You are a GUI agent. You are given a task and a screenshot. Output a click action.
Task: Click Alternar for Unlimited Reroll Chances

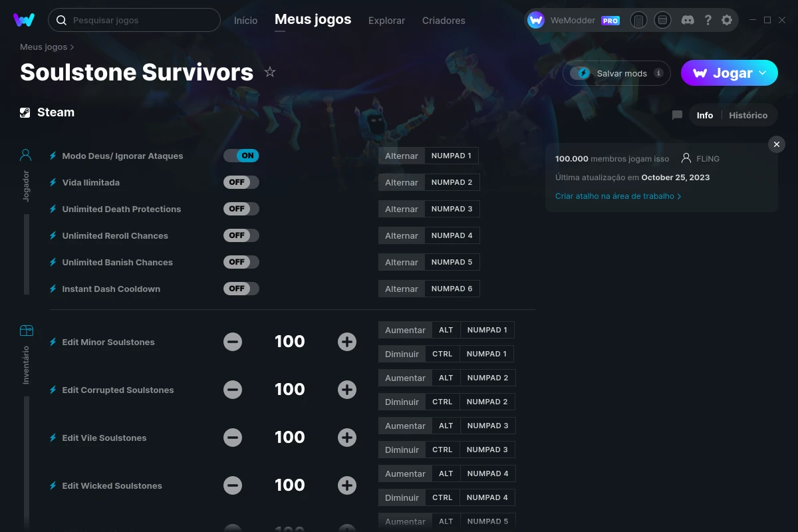[402, 235]
